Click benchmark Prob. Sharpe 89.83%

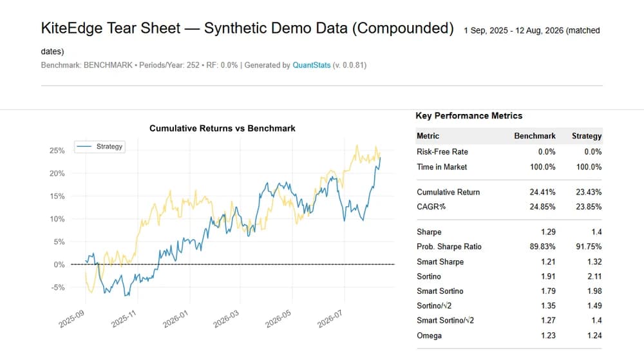tap(542, 246)
